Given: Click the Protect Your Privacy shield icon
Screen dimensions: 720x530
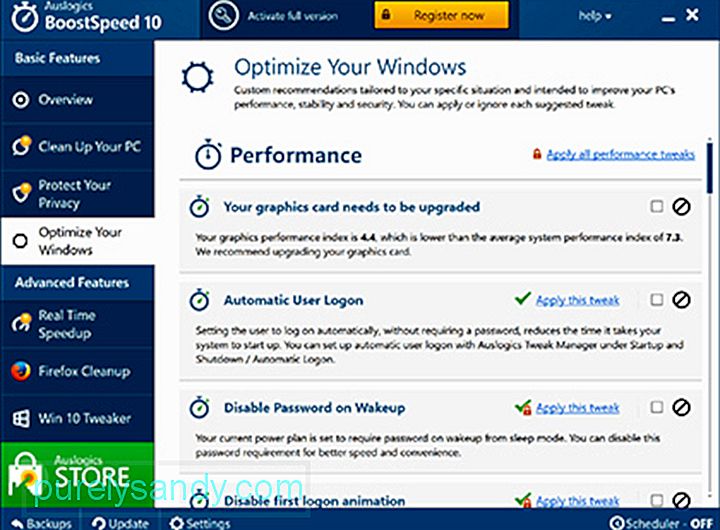Looking at the screenshot, I should (22, 192).
